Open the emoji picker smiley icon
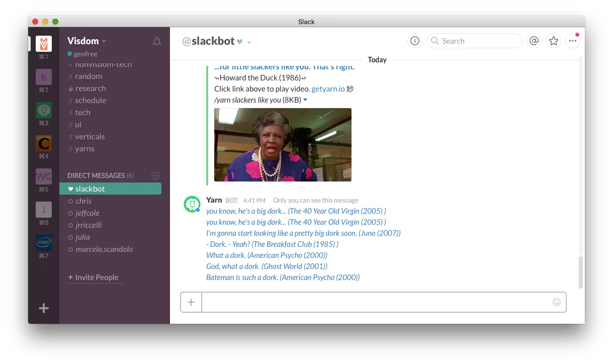The width and height of the screenshot is (613, 364). 557,302
